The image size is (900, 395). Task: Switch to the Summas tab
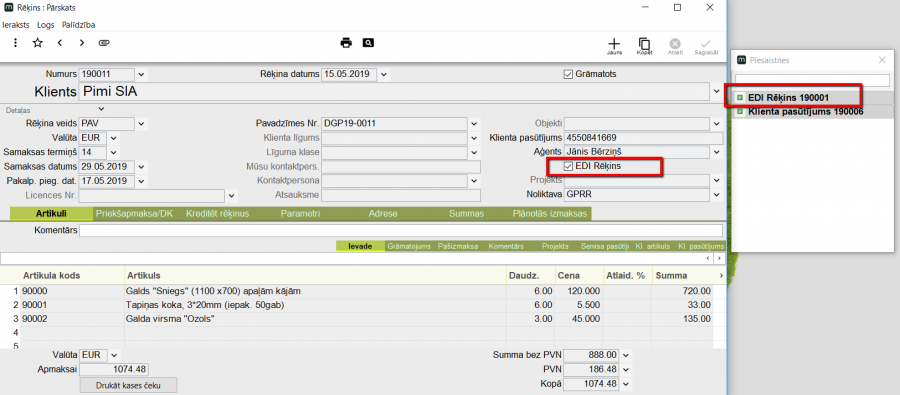[x=467, y=214]
